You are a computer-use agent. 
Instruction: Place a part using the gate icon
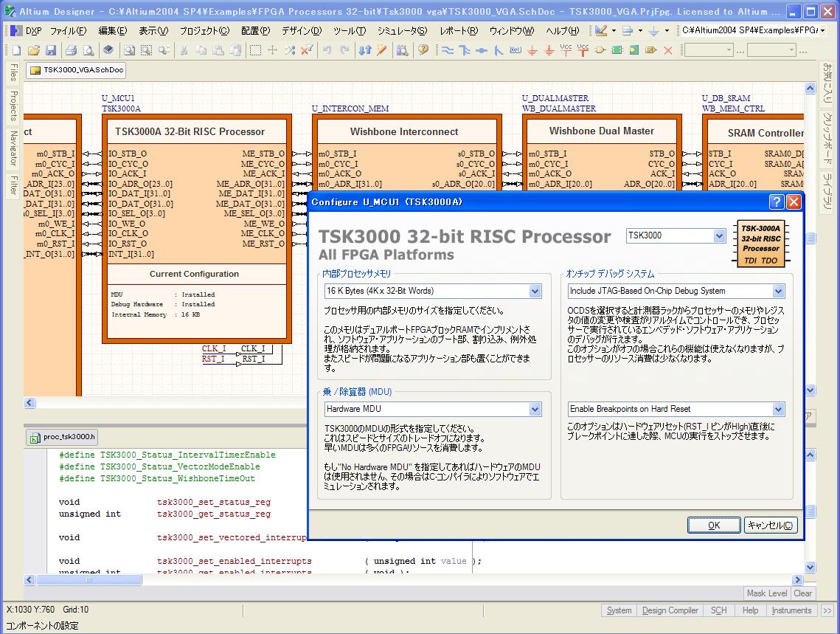[x=600, y=50]
